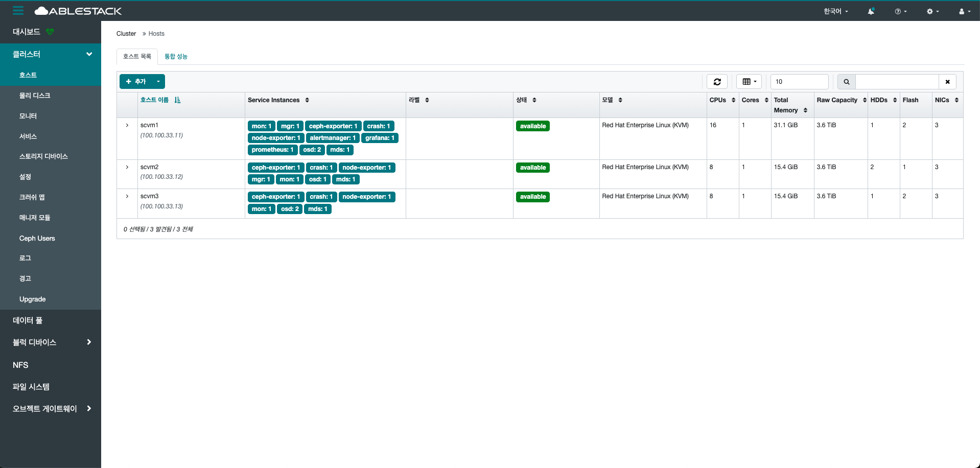Click the search magnifier icon

pyautogui.click(x=847, y=82)
